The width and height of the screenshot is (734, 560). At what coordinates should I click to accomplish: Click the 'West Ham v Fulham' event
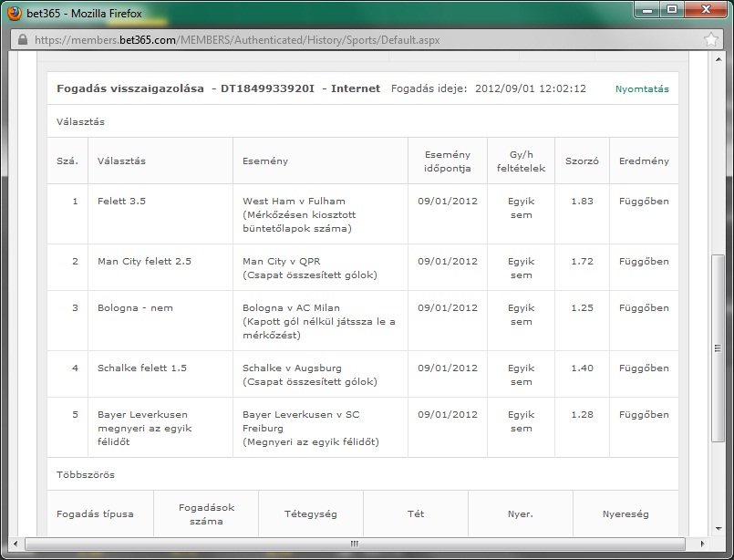pyautogui.click(x=294, y=201)
